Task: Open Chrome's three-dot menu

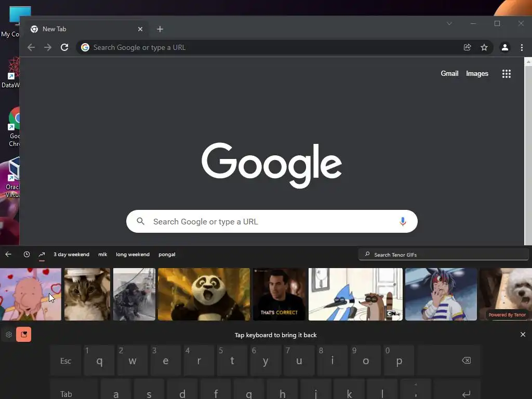Action: pos(522,47)
